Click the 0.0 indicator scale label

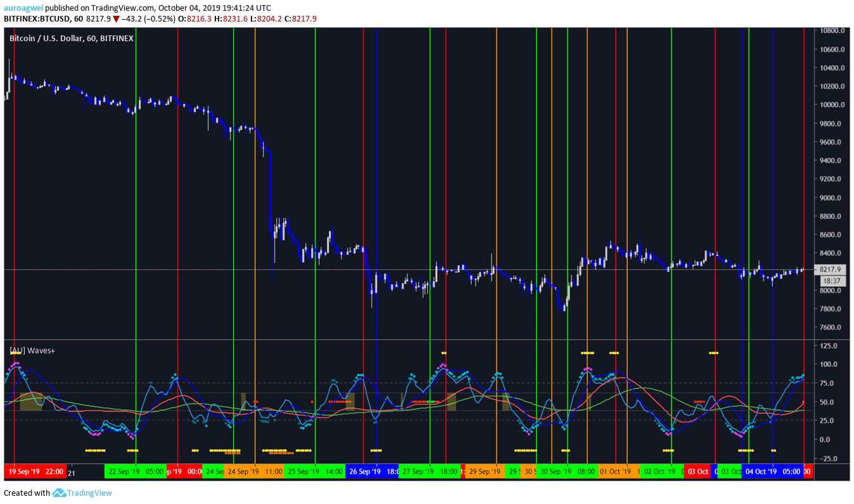point(825,439)
